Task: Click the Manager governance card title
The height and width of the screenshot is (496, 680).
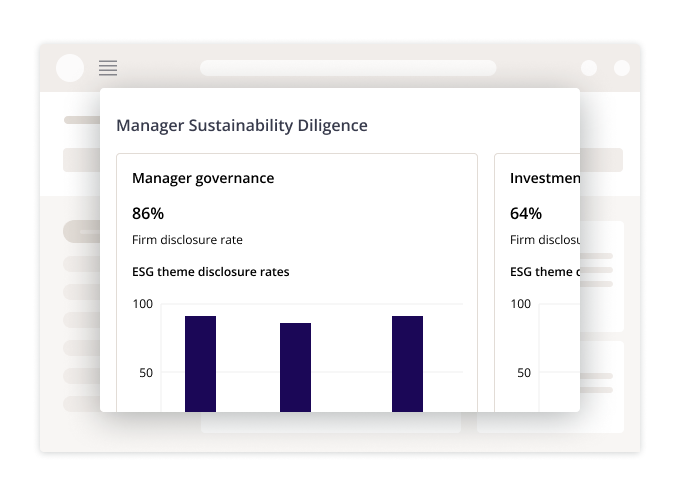Action: click(203, 178)
